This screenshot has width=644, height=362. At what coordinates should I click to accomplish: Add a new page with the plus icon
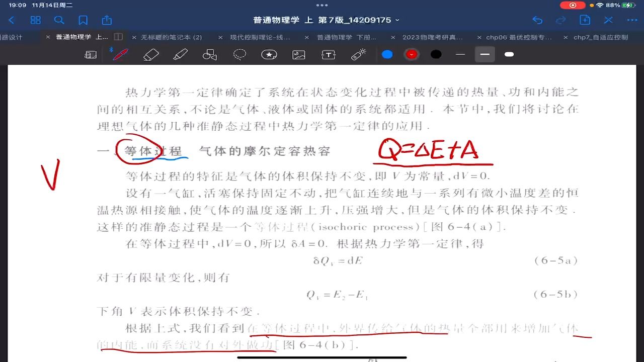585,20
